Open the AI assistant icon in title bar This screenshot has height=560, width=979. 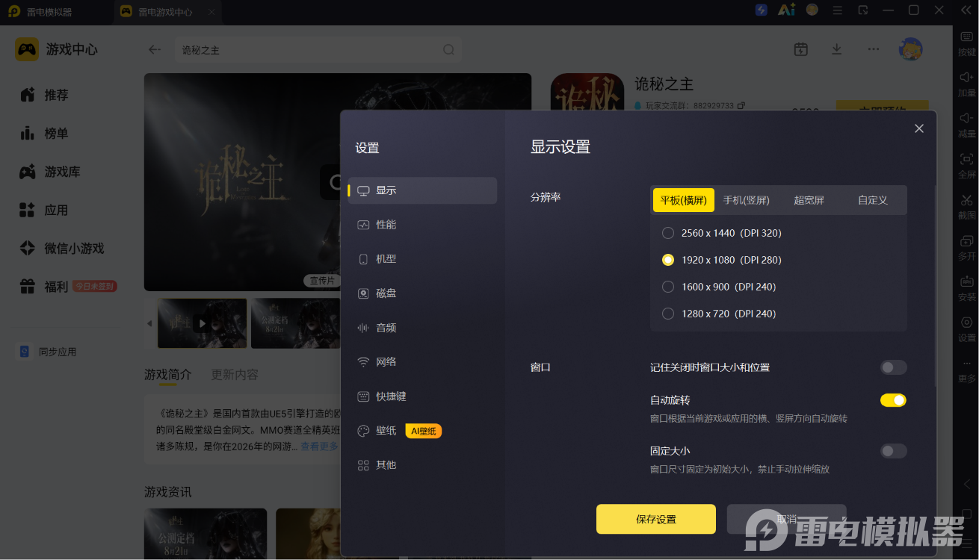tap(786, 10)
